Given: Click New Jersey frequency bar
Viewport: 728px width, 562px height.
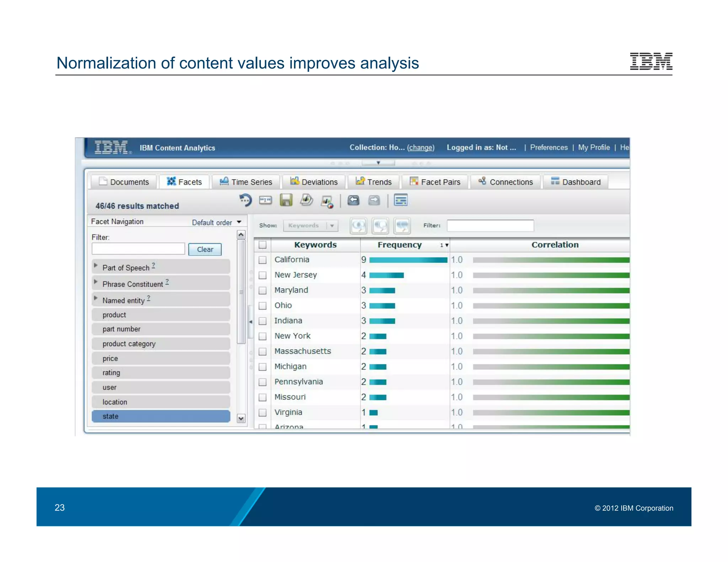Looking at the screenshot, I should (386, 275).
